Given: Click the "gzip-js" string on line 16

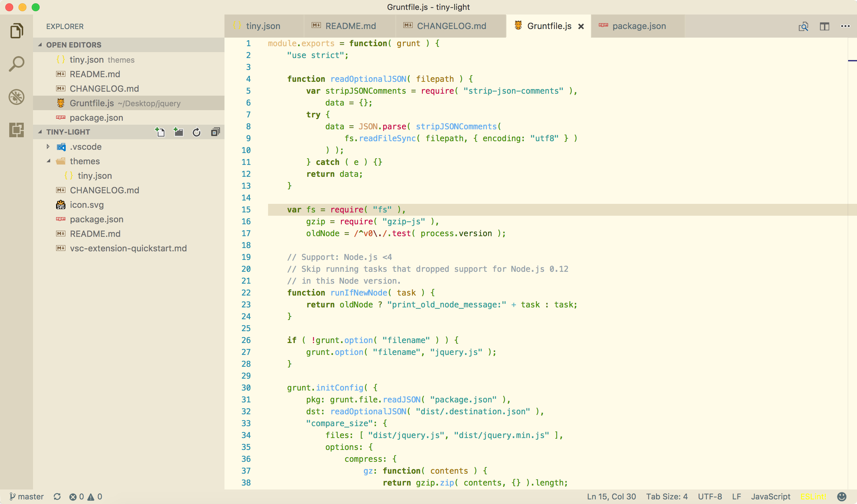Looking at the screenshot, I should (404, 222).
